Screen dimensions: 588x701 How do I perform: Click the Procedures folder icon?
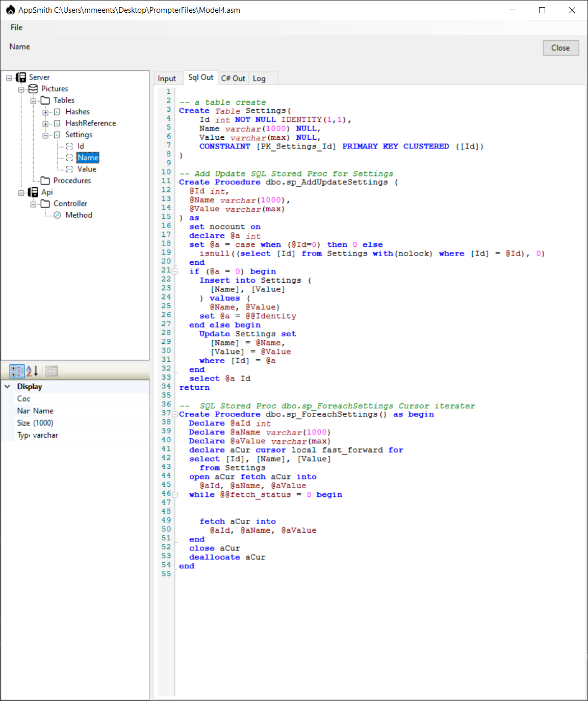[45, 180]
